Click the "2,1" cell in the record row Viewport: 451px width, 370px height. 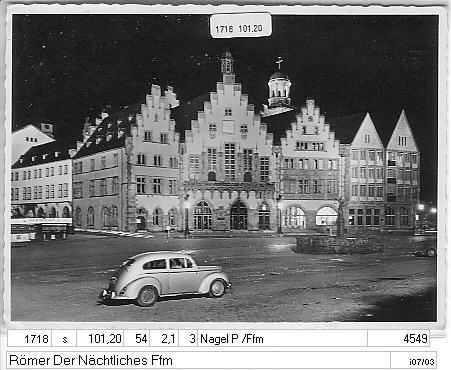(164, 339)
